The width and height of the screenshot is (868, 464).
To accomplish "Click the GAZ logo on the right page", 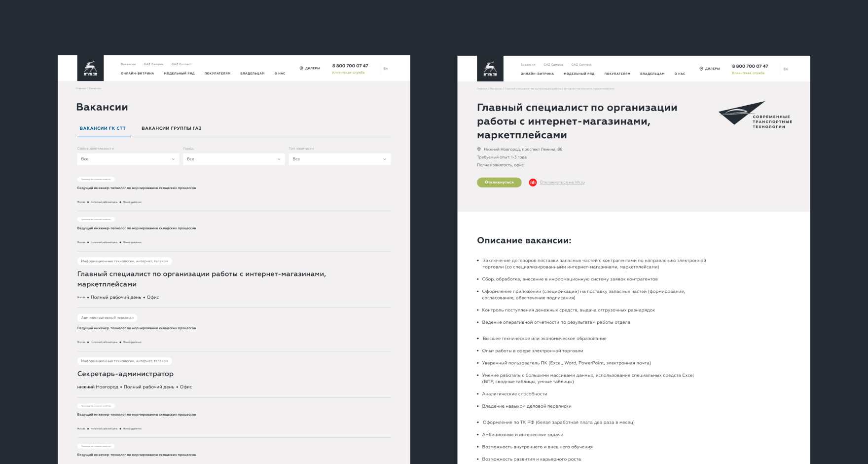I will pyautogui.click(x=491, y=68).
